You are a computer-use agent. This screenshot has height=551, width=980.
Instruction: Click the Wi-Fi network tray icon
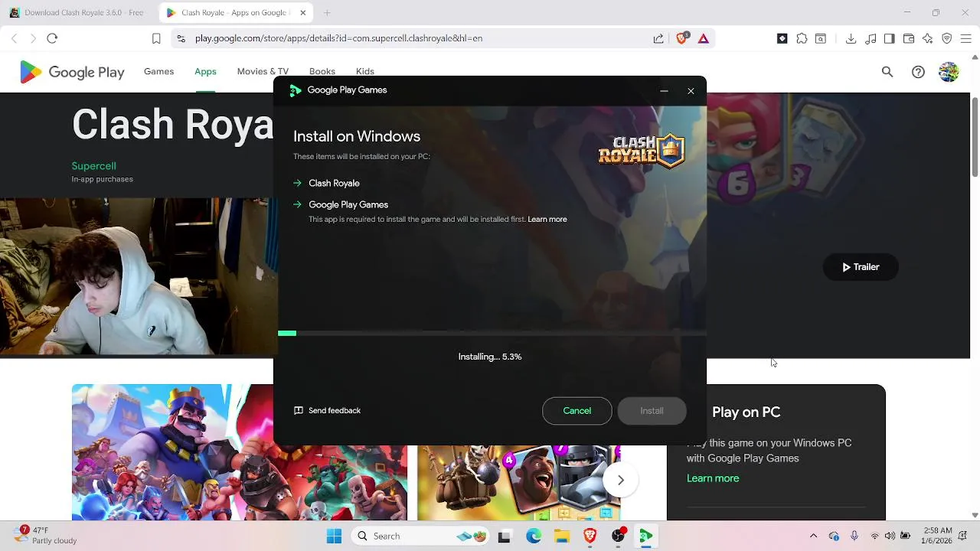(x=874, y=536)
